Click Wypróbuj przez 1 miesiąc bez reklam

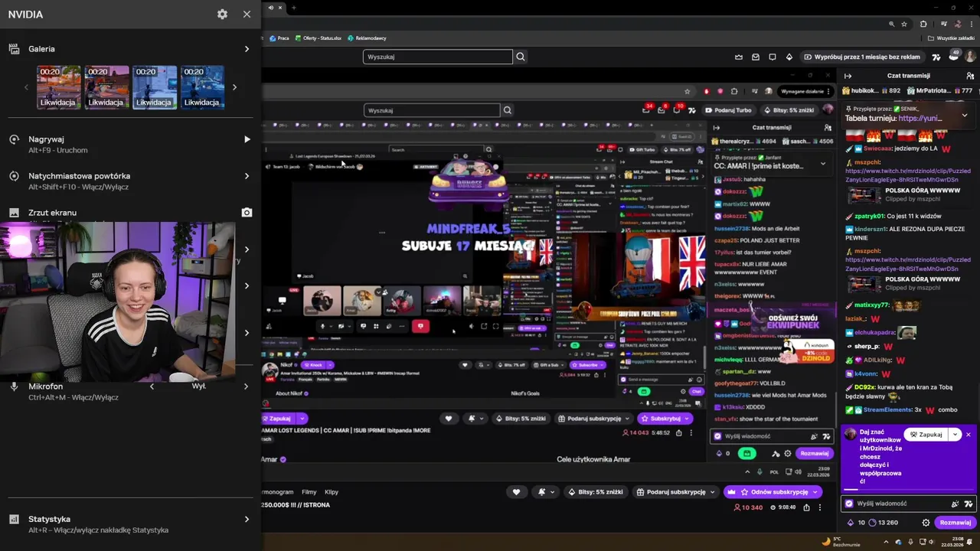pyautogui.click(x=861, y=57)
